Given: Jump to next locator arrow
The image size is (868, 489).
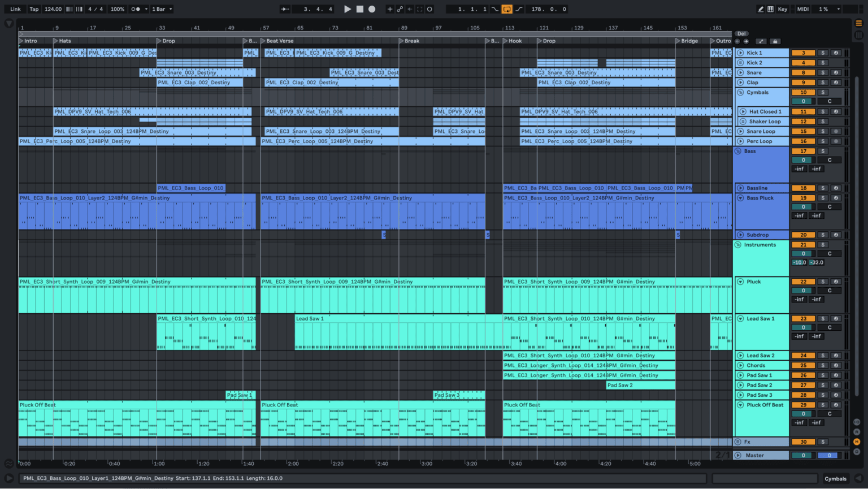Looking at the screenshot, I should [x=746, y=41].
